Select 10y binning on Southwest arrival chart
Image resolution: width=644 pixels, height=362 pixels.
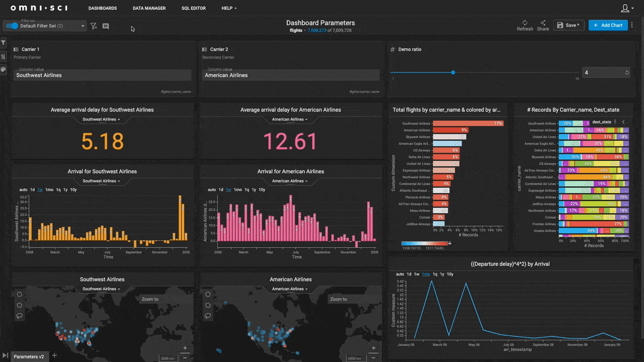(x=73, y=189)
